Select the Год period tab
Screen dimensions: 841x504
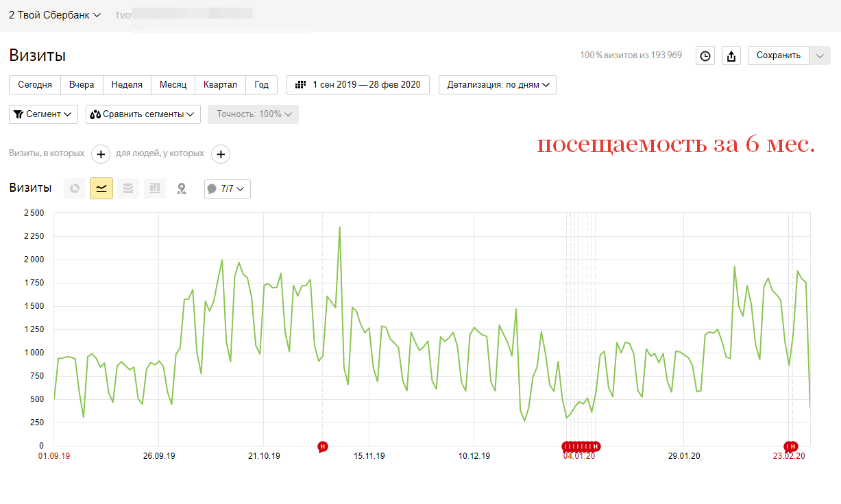coord(261,85)
